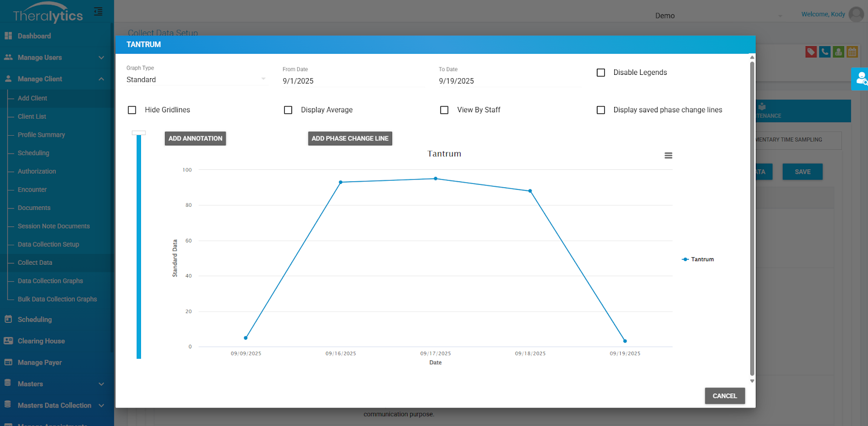Screen dimensions: 868x426
Task: Select Bulk Data Collection Graphs
Action: tap(57, 299)
